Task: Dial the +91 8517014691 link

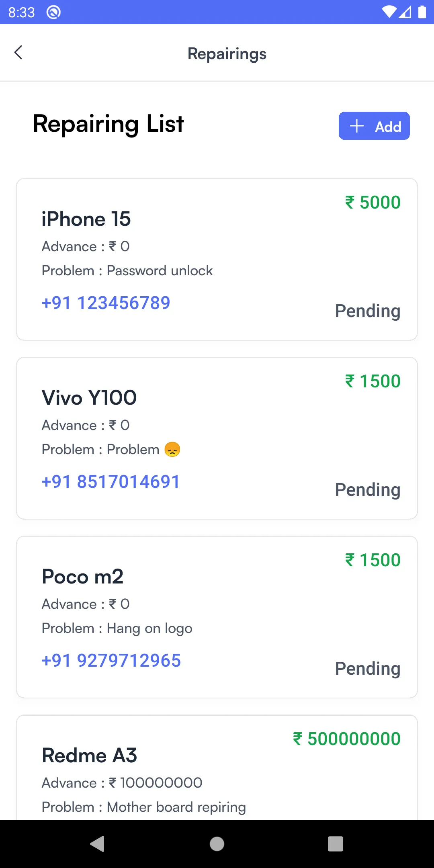Action: click(x=111, y=482)
